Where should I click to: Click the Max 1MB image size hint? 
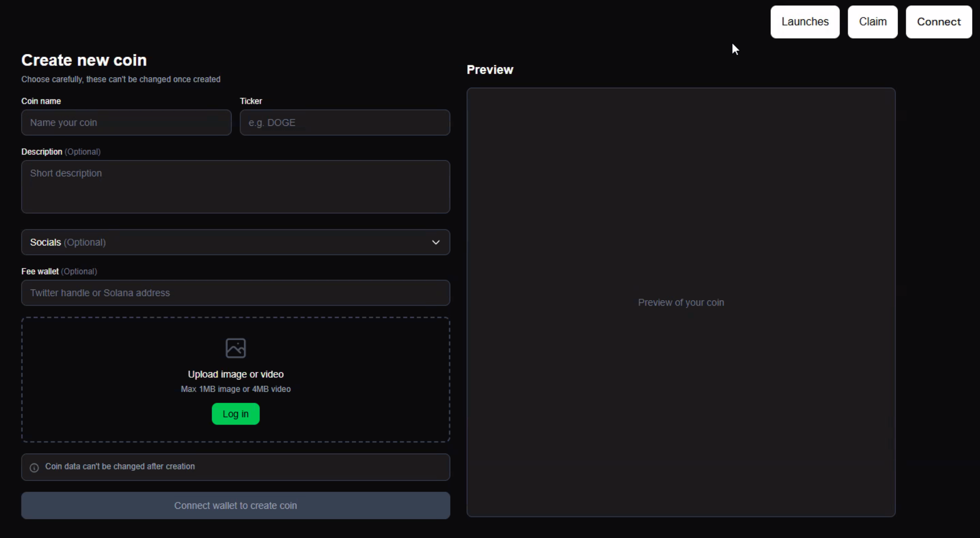[235, 389]
